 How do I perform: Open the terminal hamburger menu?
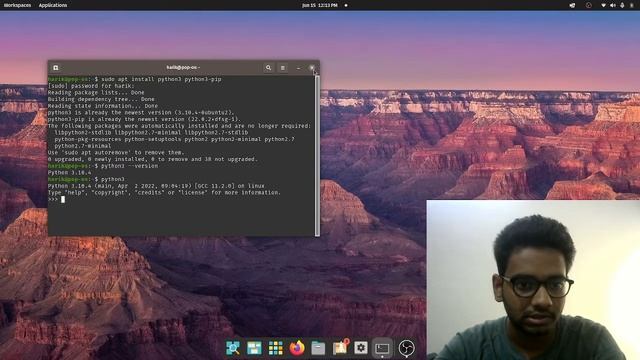[282, 68]
